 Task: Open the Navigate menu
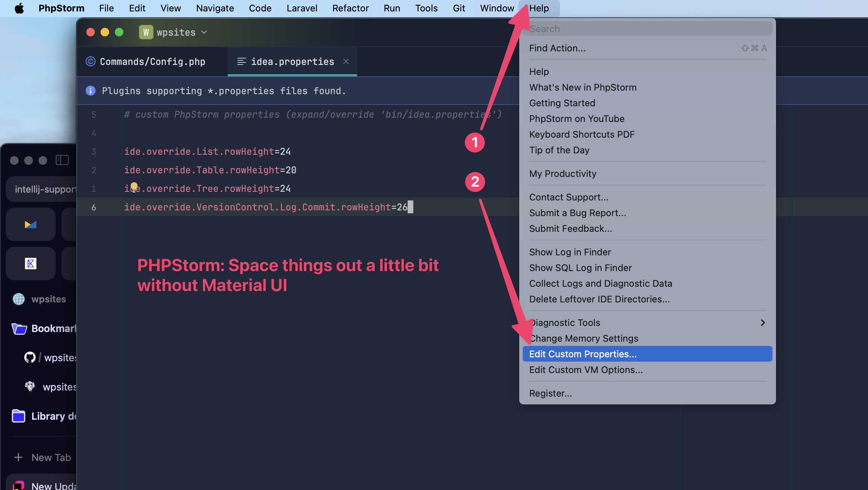(215, 8)
